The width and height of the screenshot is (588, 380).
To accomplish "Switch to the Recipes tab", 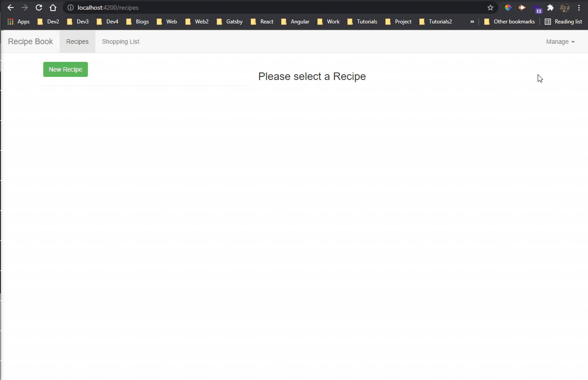I will pyautogui.click(x=77, y=42).
